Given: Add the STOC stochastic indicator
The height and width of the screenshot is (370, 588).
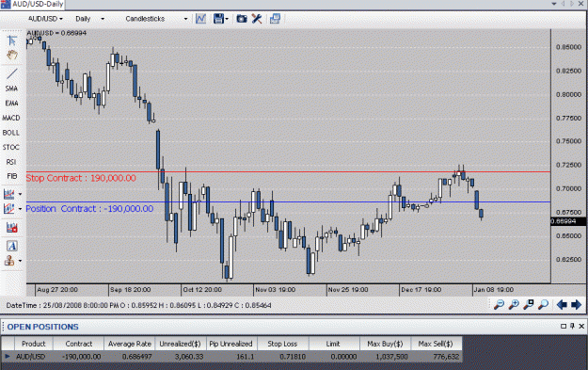Looking at the screenshot, I should click(x=11, y=147).
